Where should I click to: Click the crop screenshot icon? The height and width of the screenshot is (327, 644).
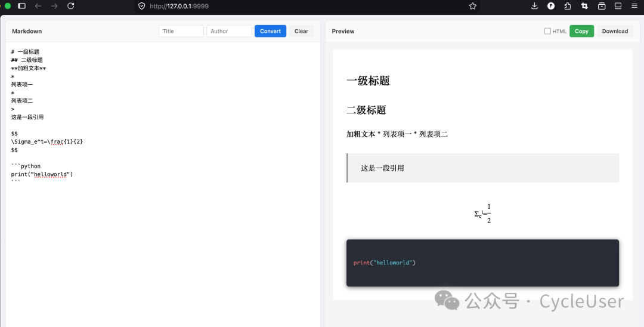[584, 6]
